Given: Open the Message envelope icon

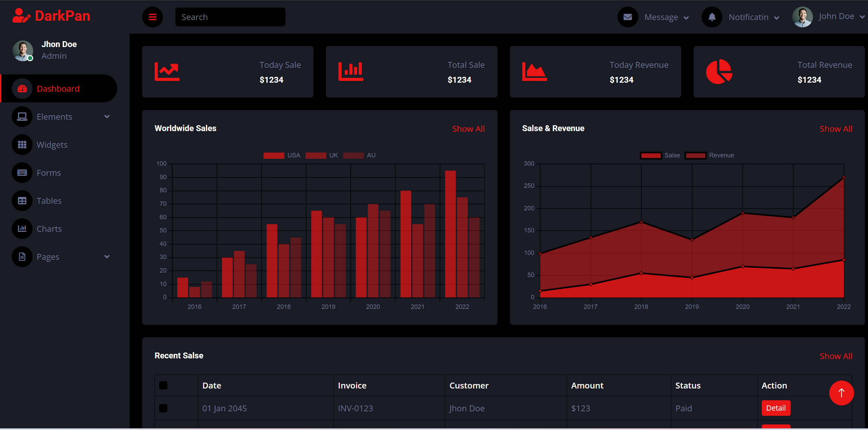Looking at the screenshot, I should [x=628, y=17].
